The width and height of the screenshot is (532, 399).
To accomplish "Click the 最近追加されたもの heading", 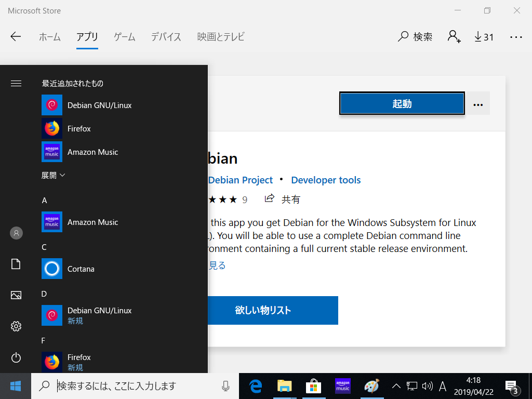I will (x=73, y=84).
